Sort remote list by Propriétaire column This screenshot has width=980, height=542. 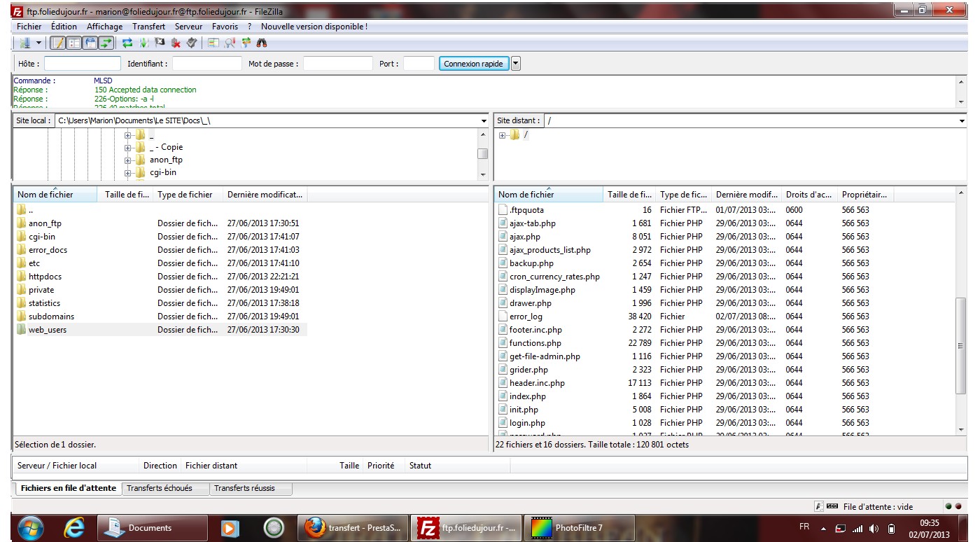(866, 195)
